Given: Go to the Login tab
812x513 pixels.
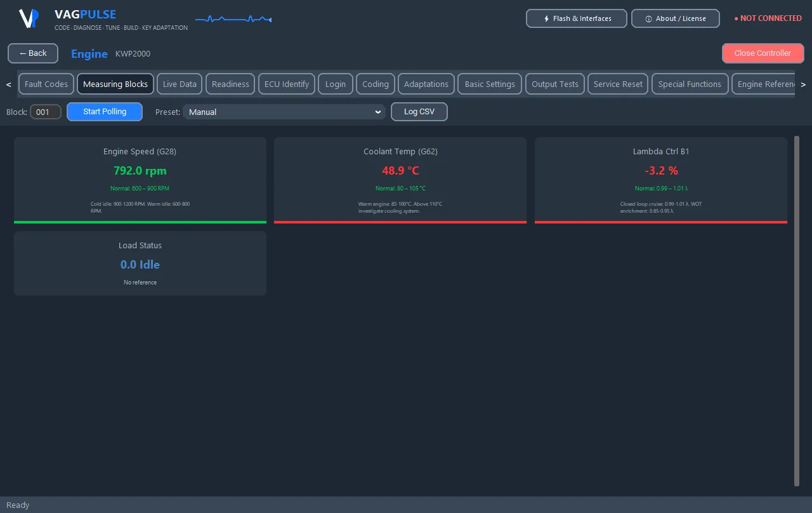Looking at the screenshot, I should tap(336, 84).
